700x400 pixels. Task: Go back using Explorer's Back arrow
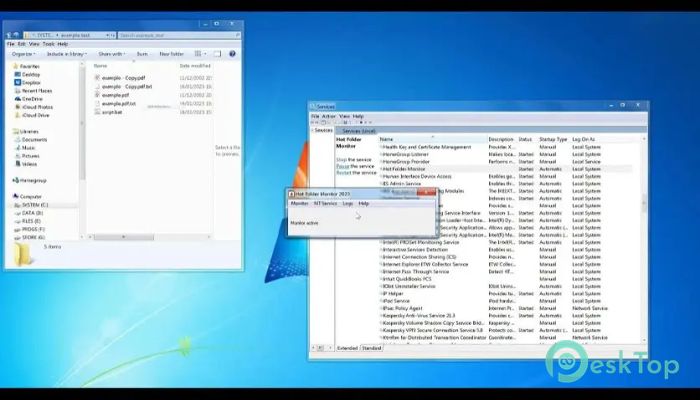(9, 35)
